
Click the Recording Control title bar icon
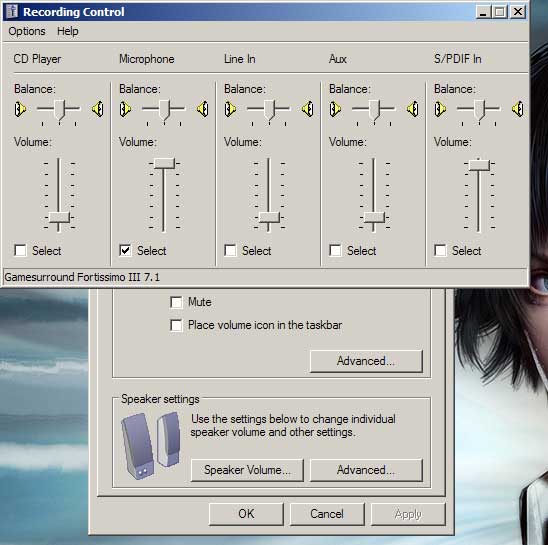pos(12,12)
